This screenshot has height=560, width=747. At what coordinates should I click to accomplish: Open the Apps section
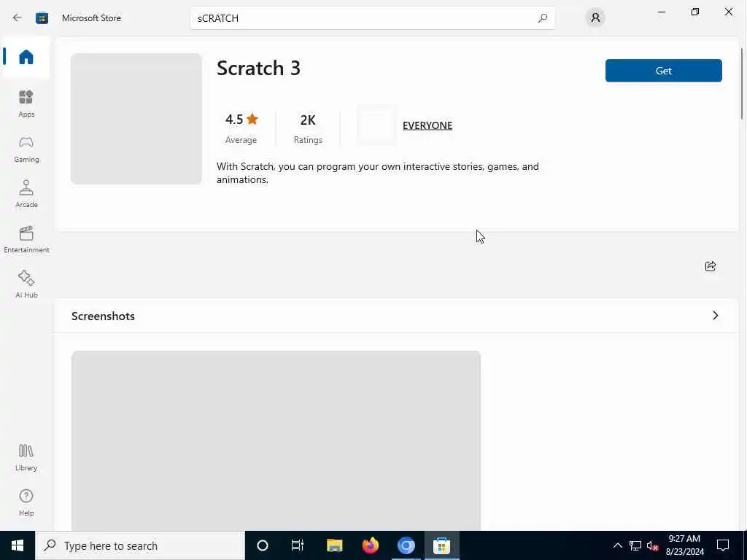pyautogui.click(x=26, y=104)
